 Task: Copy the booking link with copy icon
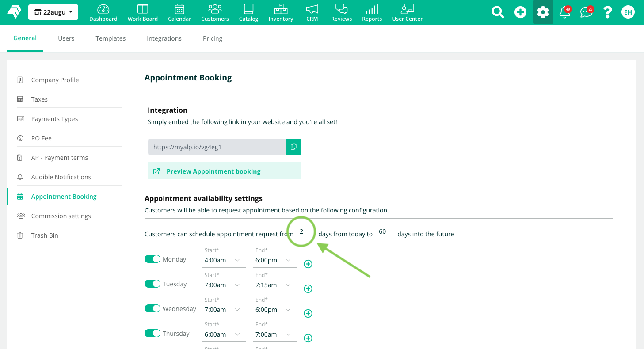[293, 147]
